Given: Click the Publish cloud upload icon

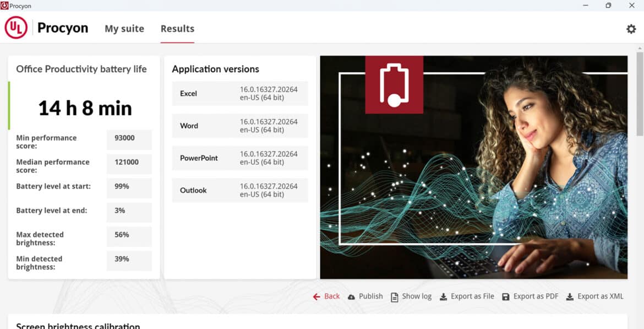Looking at the screenshot, I should tap(351, 296).
